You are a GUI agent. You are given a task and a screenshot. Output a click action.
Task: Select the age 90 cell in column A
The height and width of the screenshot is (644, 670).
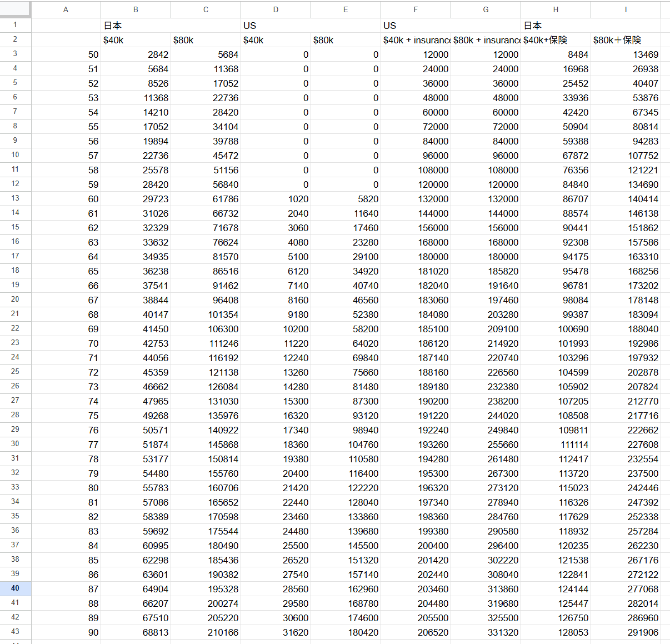click(66, 632)
